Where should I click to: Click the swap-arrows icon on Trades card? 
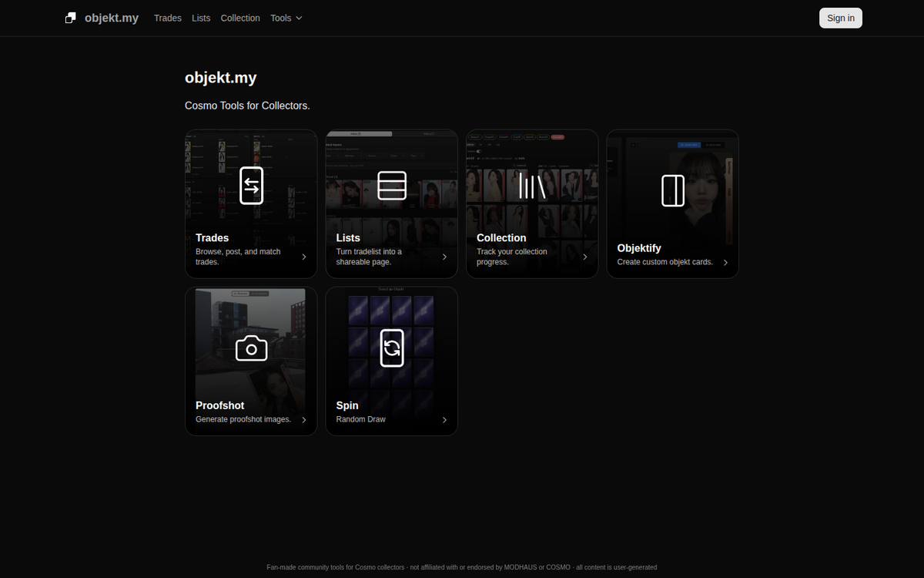[x=251, y=185]
